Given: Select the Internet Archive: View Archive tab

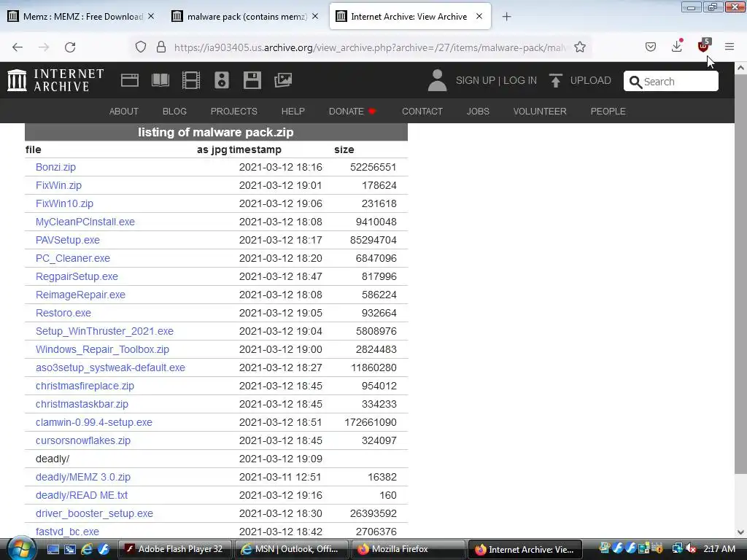Looking at the screenshot, I should [x=410, y=17].
